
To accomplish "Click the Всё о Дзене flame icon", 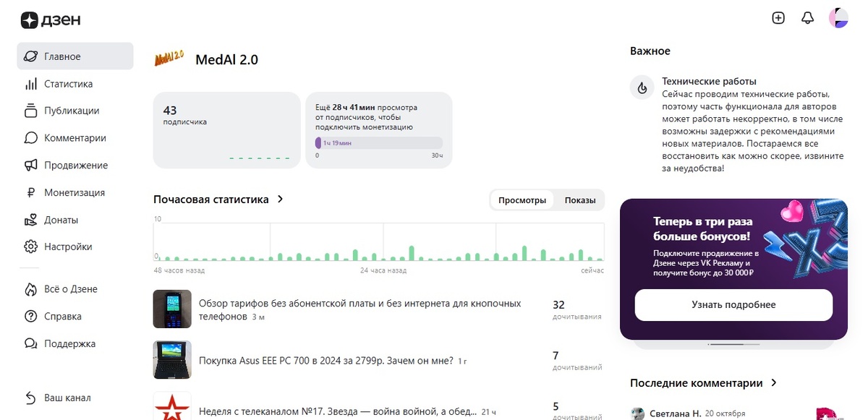I will coord(30,289).
